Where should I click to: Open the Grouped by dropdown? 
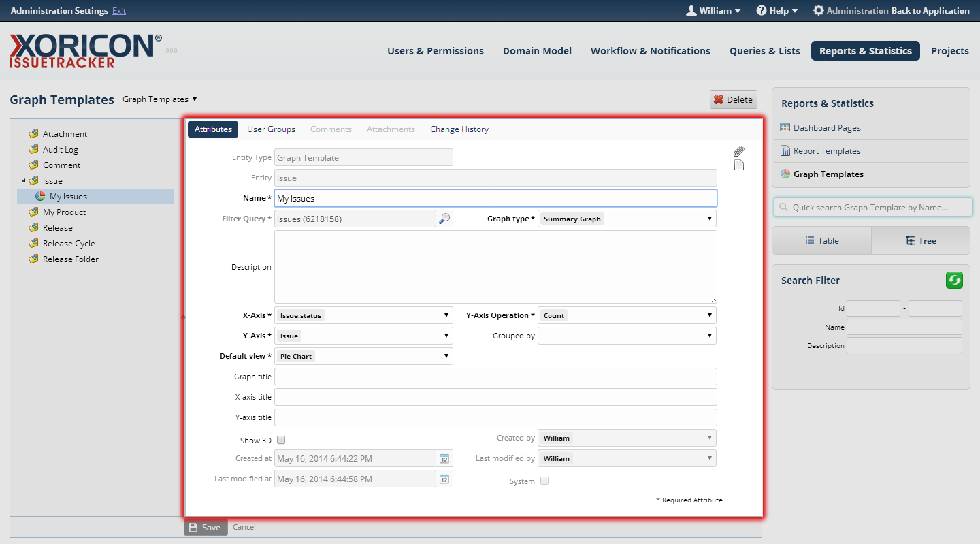[627, 336]
